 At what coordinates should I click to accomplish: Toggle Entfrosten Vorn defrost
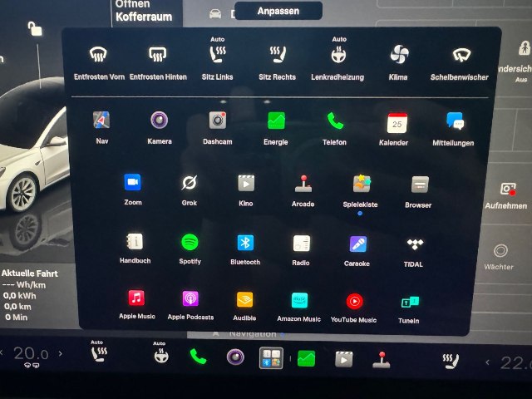point(98,54)
